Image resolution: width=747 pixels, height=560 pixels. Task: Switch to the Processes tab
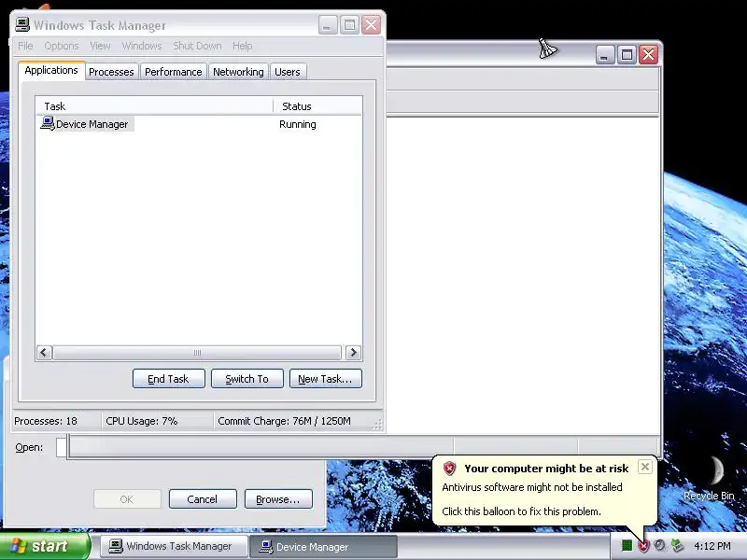pyautogui.click(x=111, y=72)
